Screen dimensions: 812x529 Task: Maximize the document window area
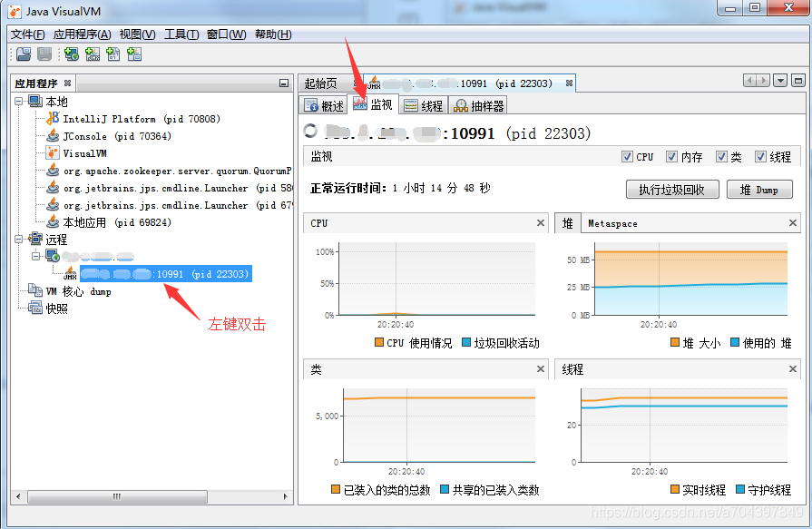pyautogui.click(x=798, y=81)
